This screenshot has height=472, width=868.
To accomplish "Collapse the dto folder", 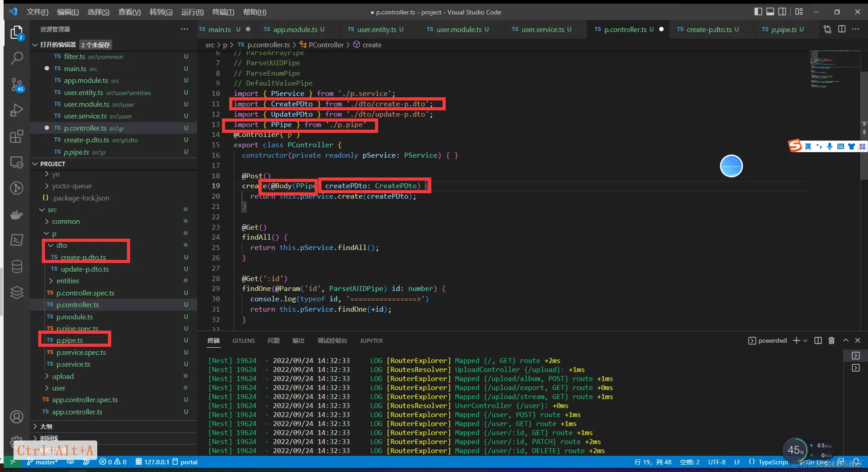I will pyautogui.click(x=50, y=245).
